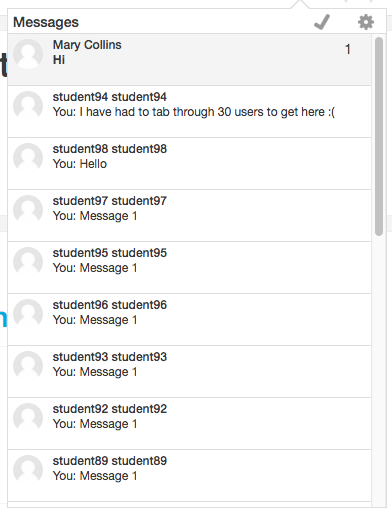Click student92's avatar picture
This screenshot has height=513, width=392.
pos(28,418)
